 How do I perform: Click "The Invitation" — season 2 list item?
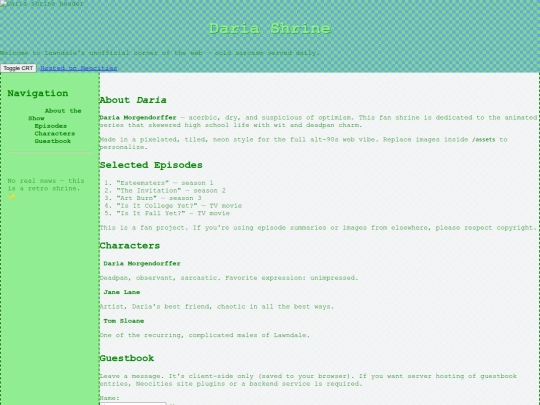pyautogui.click(x=171, y=190)
